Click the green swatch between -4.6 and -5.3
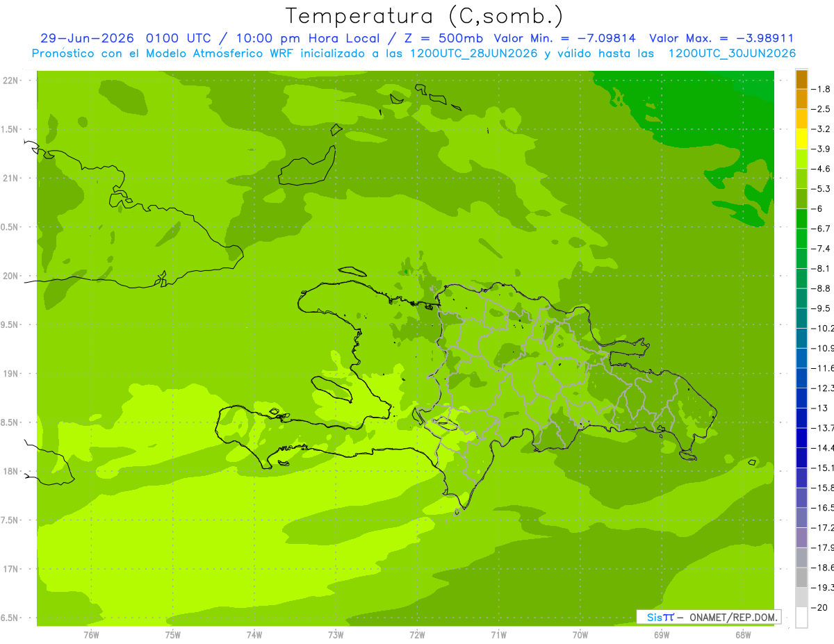Screen dimensions: 834x644 pos(801,179)
